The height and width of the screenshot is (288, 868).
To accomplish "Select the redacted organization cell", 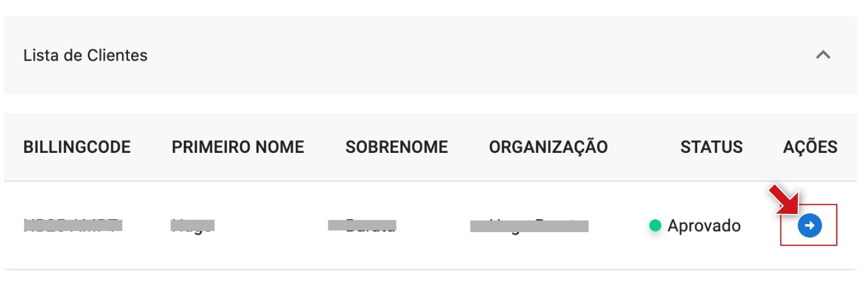I will pyautogui.click(x=529, y=226).
